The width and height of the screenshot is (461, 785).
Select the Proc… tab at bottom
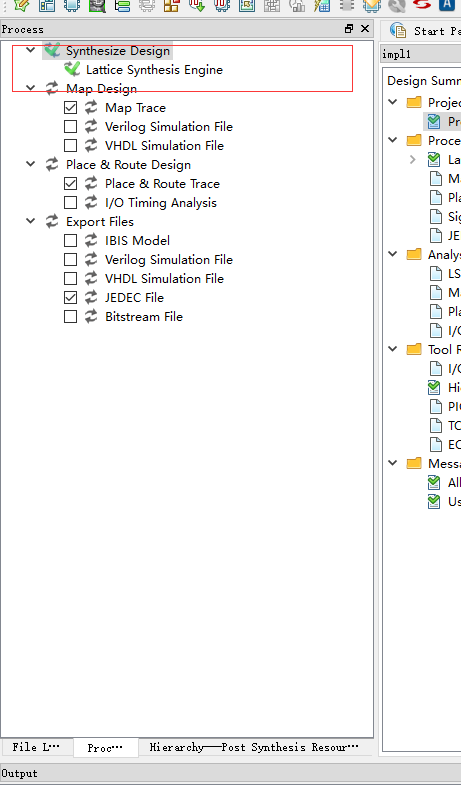(x=106, y=747)
